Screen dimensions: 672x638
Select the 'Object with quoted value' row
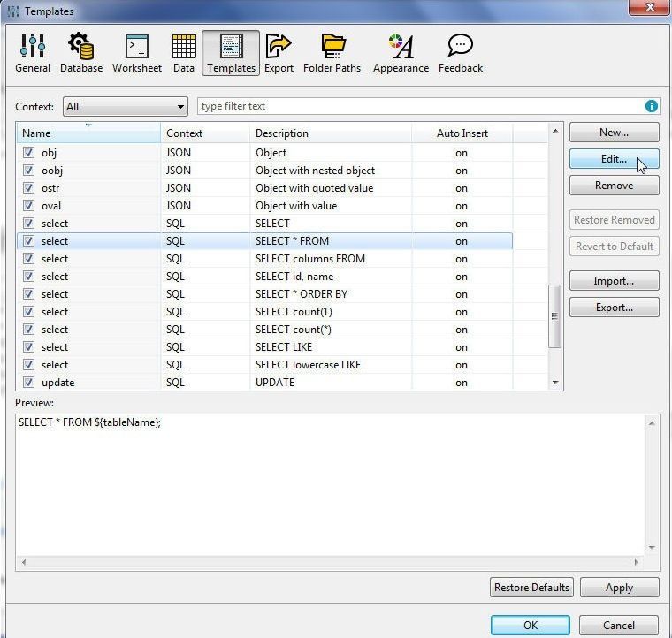(264, 188)
